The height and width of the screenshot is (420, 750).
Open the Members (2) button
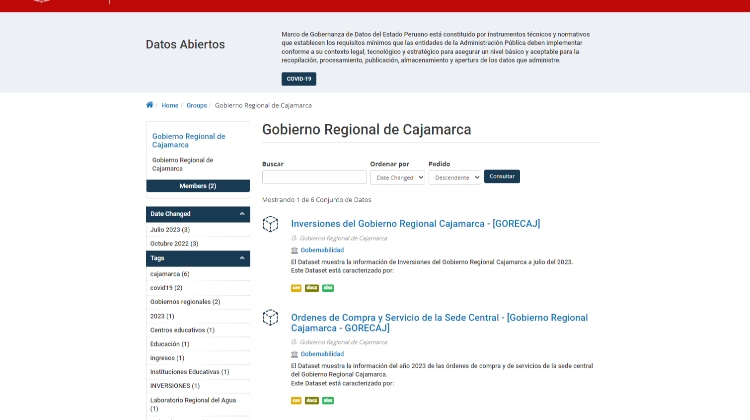[198, 186]
